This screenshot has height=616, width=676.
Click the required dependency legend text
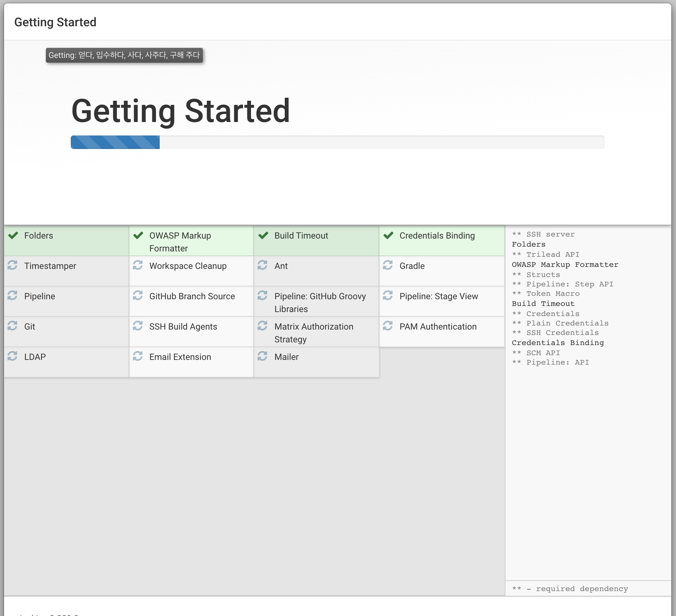(x=570, y=589)
